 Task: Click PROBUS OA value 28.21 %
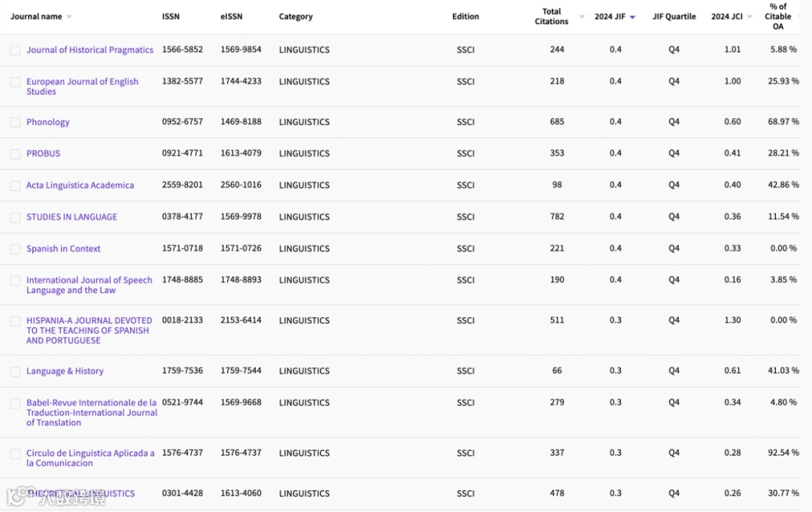click(x=783, y=153)
